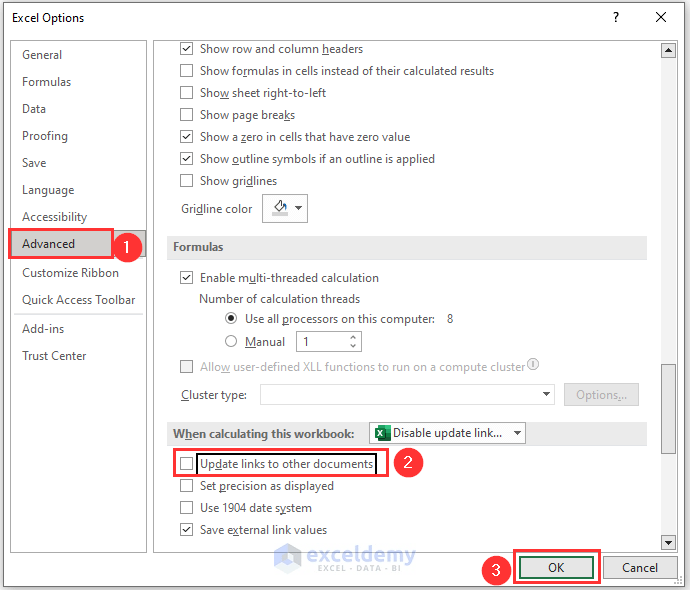Click the Excel workbook icon in the dropdown
Viewport: 690px width, 590px height.
point(382,433)
